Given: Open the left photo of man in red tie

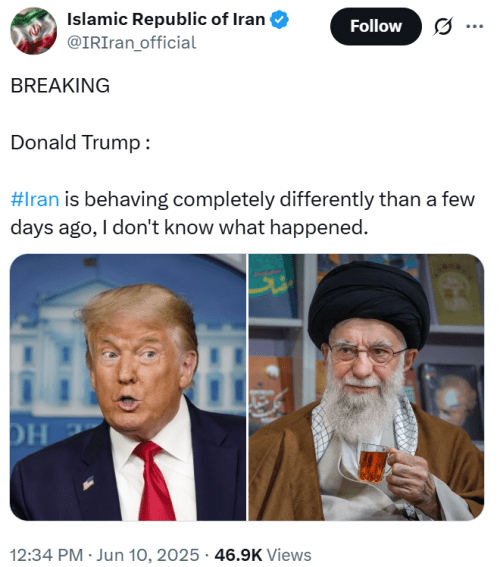Looking at the screenshot, I should click(x=128, y=387).
